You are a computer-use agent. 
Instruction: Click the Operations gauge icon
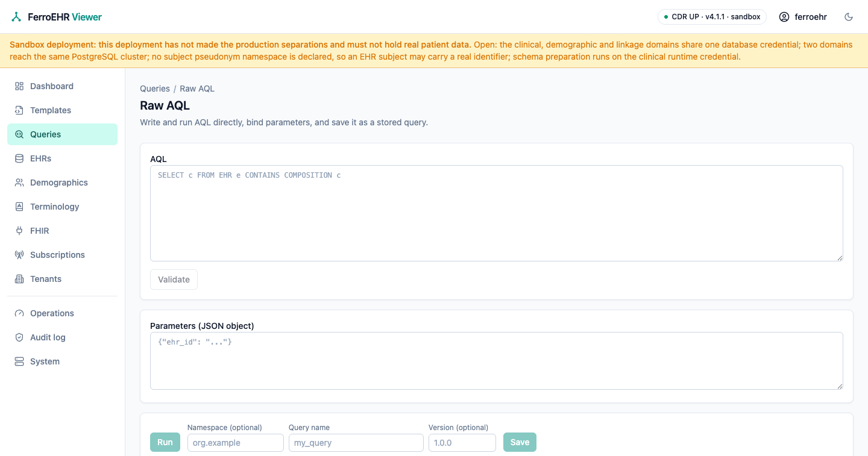tap(19, 313)
